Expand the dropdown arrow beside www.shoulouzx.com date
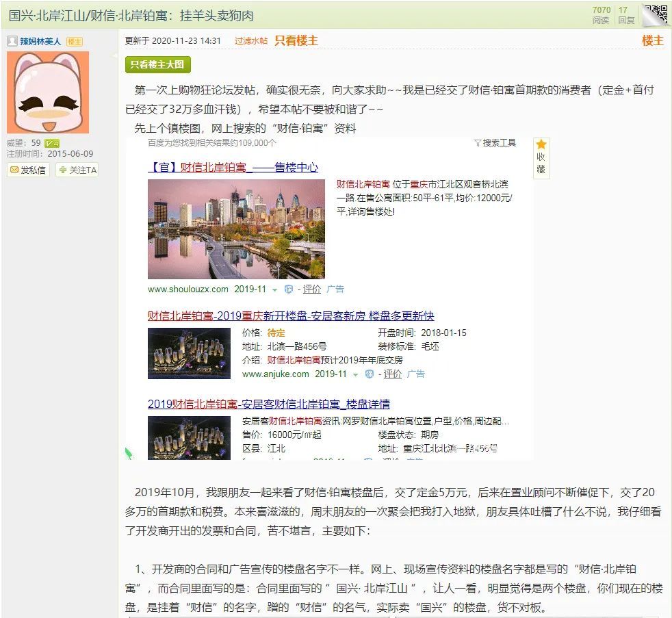 click(x=274, y=290)
